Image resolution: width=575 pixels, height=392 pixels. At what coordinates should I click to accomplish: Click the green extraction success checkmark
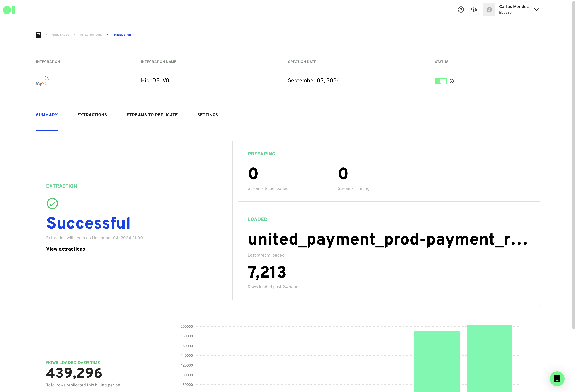tap(52, 203)
